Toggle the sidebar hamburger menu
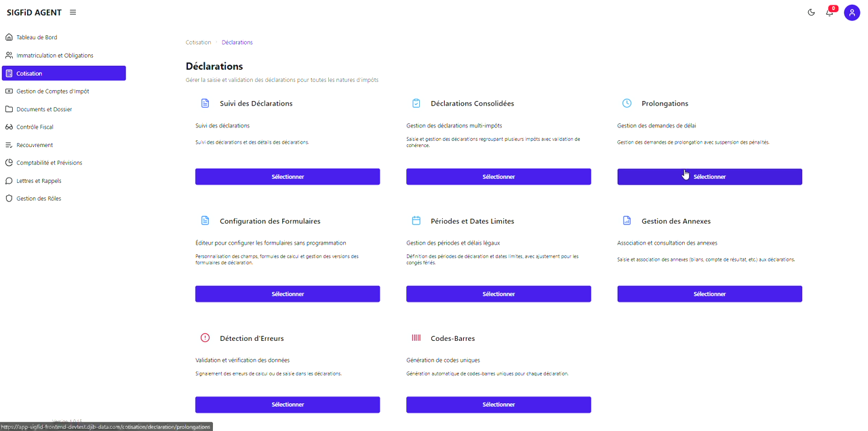This screenshot has height=431, width=868. pos(73,12)
